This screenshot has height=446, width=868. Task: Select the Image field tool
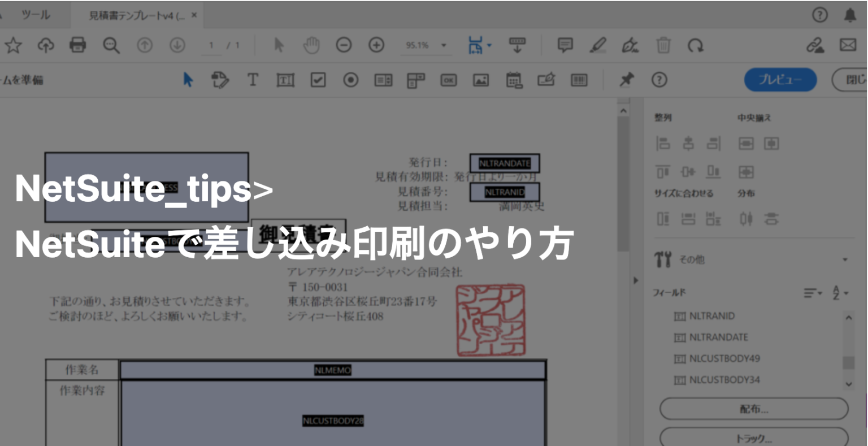pyautogui.click(x=480, y=80)
